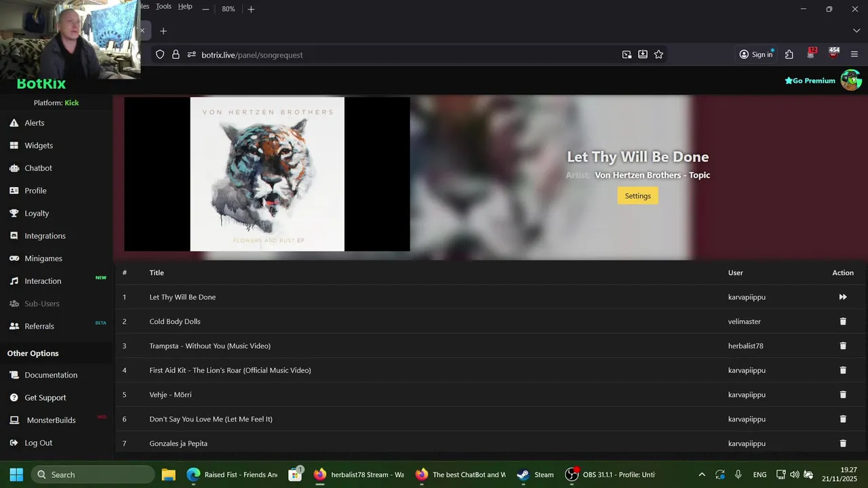
Task: Select the Kick platform label
Action: 72,103
